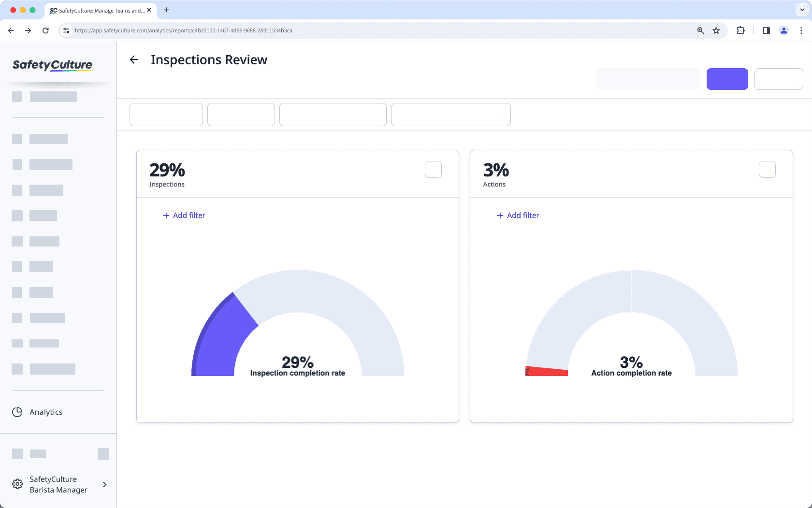This screenshot has width=812, height=508.
Task: Click inside the browser address bar
Action: [338, 30]
